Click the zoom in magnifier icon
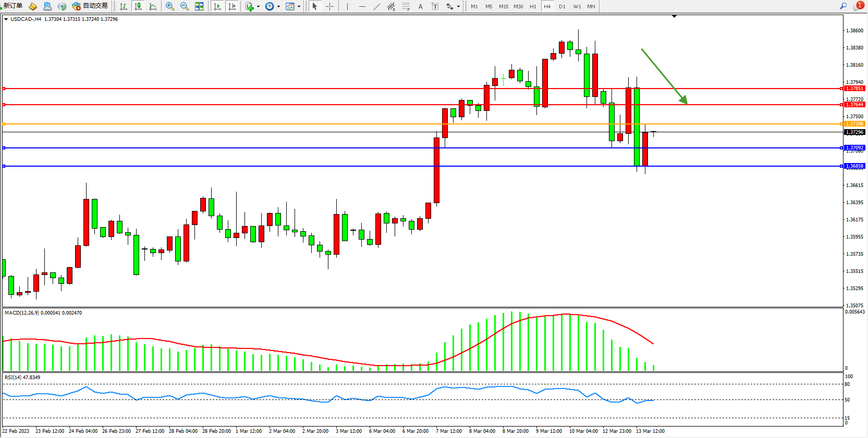The image size is (868, 438). pos(169,6)
